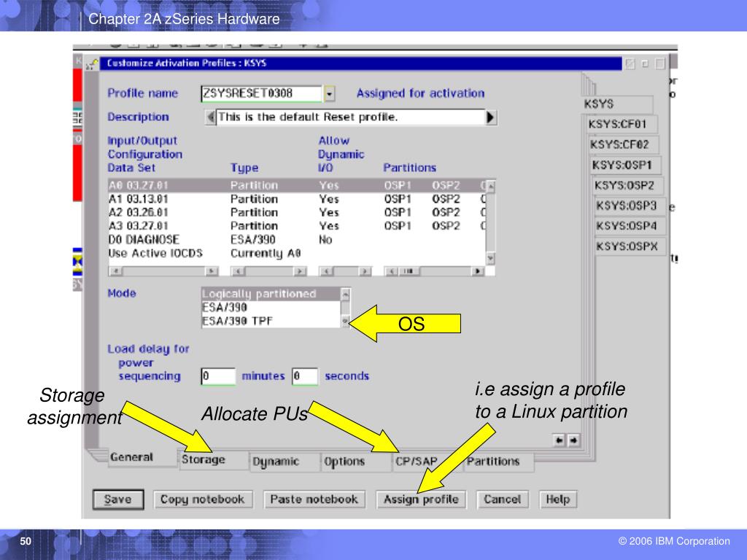Select the KSYS:OSP4 side tab
The image size is (747, 560).
pyautogui.click(x=630, y=226)
